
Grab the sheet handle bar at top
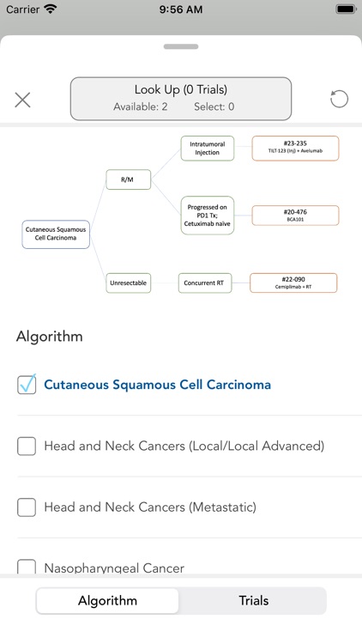click(181, 46)
